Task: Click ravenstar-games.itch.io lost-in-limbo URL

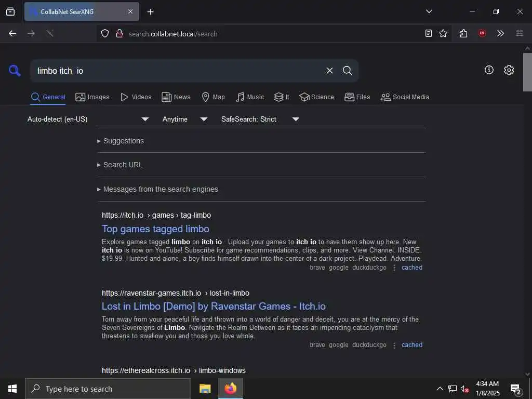Action: click(x=176, y=293)
